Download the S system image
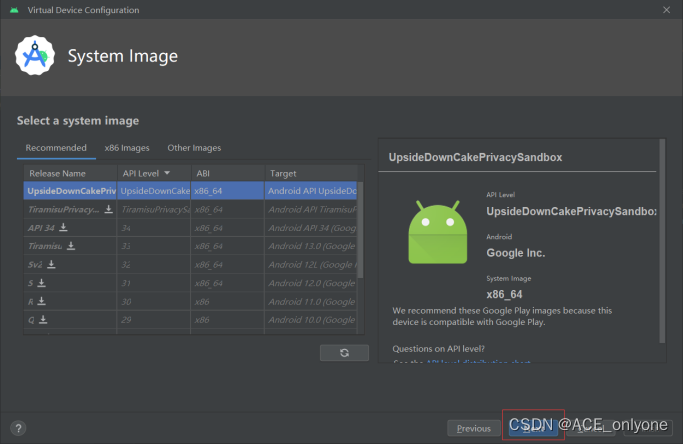 click(x=41, y=283)
